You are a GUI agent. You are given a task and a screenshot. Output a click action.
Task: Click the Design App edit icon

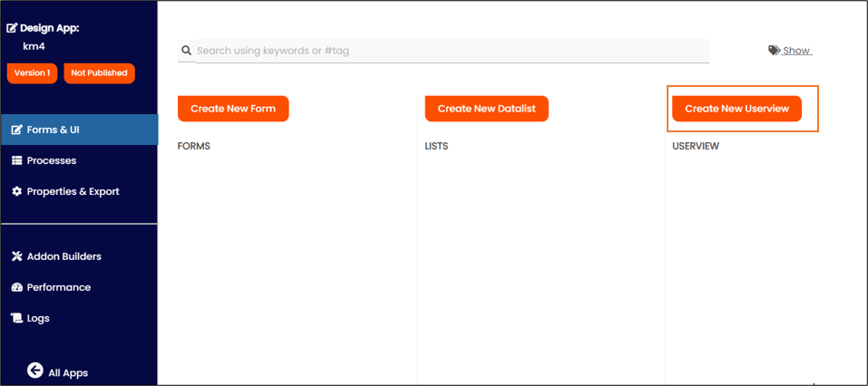point(12,28)
